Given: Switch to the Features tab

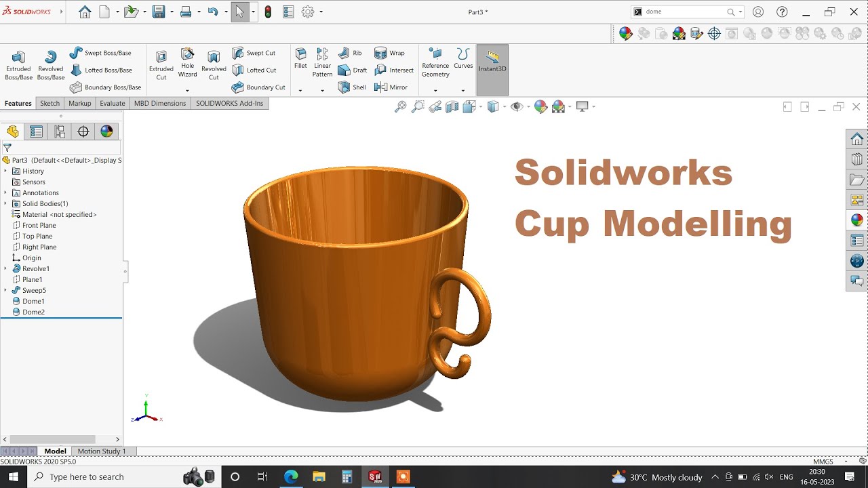Looking at the screenshot, I should [18, 104].
